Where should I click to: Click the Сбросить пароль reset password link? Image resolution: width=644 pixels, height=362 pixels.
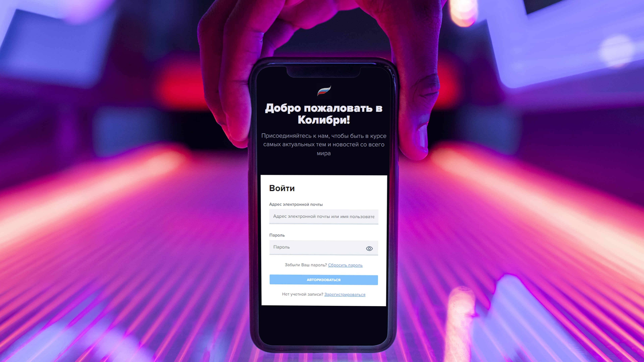tap(345, 265)
